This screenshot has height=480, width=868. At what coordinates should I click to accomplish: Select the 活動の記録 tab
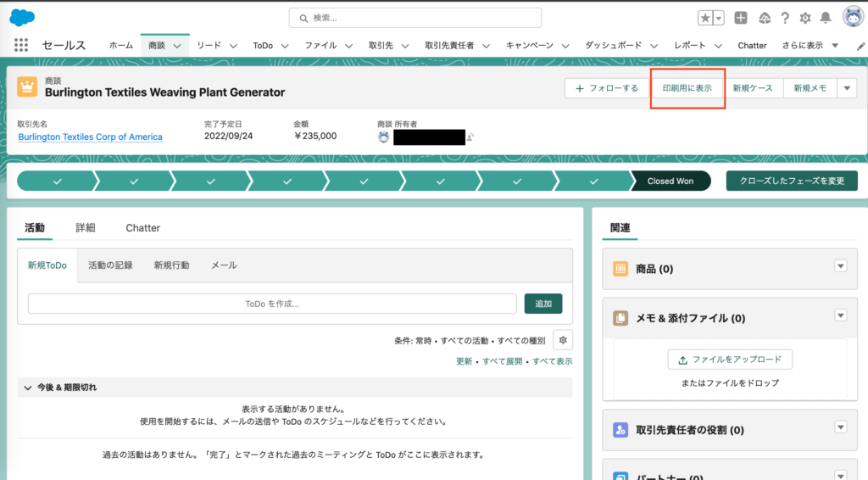coord(110,265)
